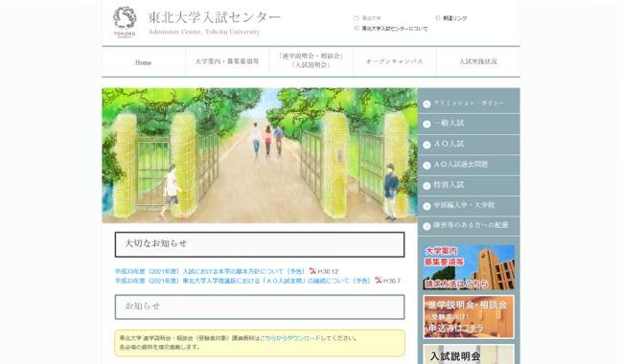
Task: Open オープンキャンパス menu item
Action: (395, 61)
